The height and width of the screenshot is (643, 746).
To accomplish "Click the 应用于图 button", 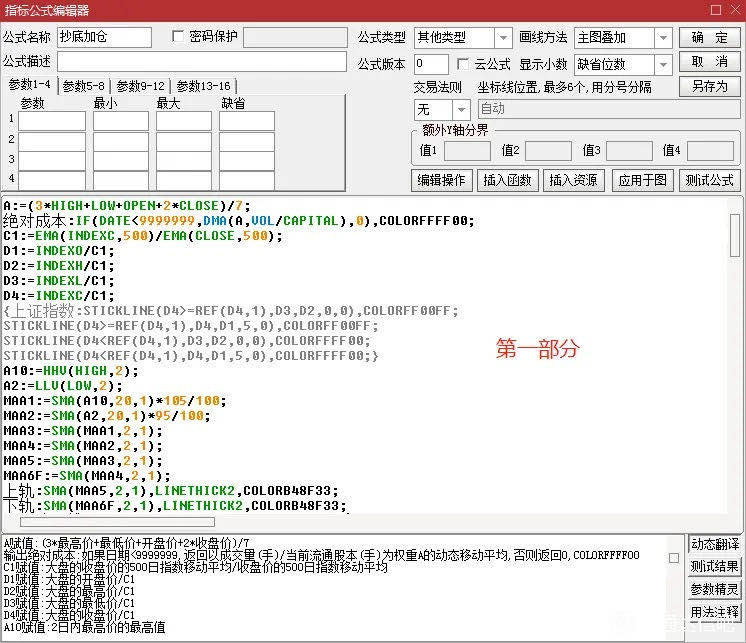I will click(x=642, y=180).
